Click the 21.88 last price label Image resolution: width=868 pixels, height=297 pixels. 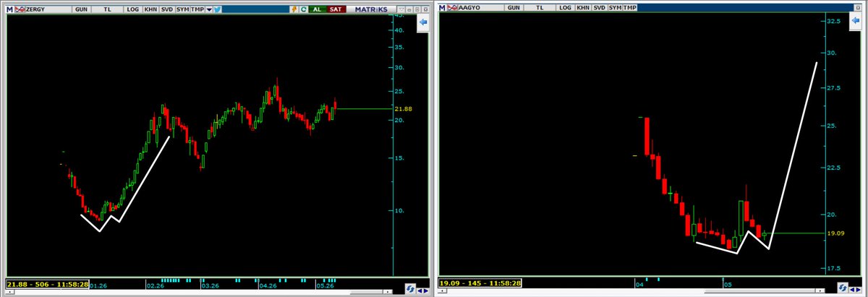point(404,108)
